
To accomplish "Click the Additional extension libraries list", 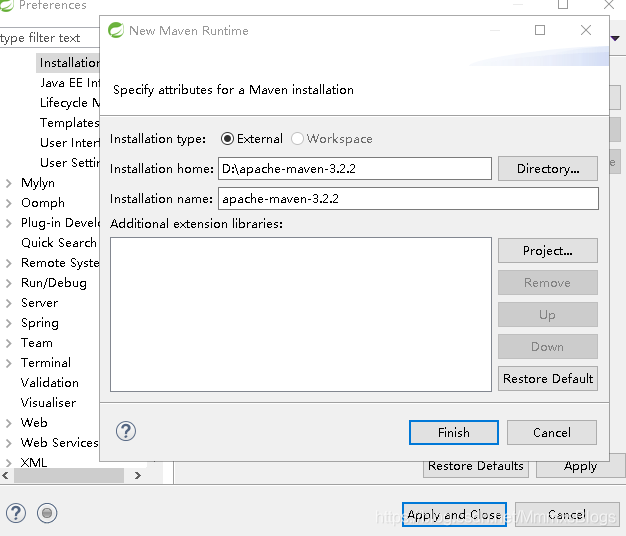I will [301, 314].
